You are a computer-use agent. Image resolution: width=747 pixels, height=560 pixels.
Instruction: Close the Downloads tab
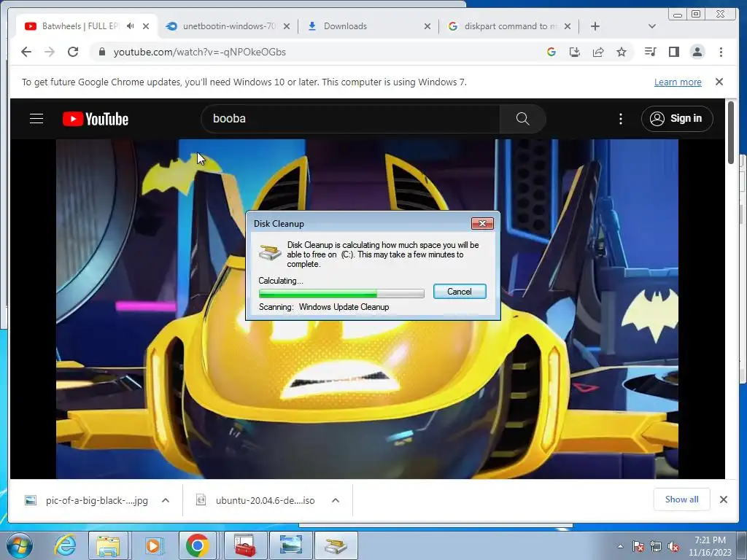pyautogui.click(x=427, y=27)
